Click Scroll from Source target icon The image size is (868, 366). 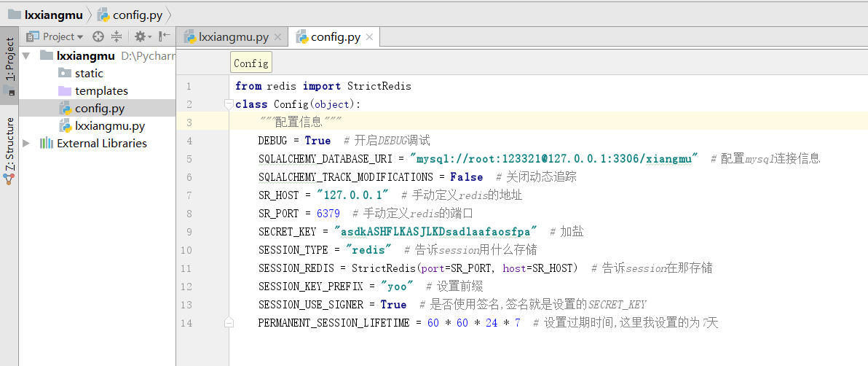98,36
